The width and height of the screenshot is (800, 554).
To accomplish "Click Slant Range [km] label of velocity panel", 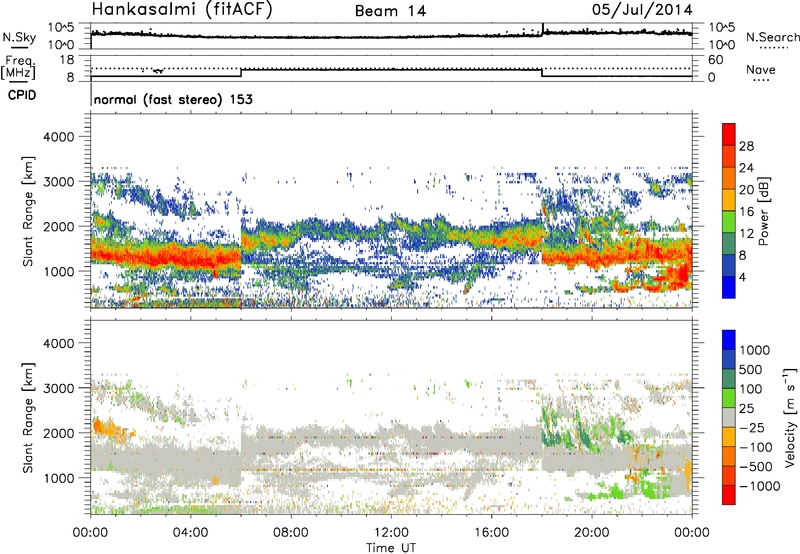I will coord(28,417).
